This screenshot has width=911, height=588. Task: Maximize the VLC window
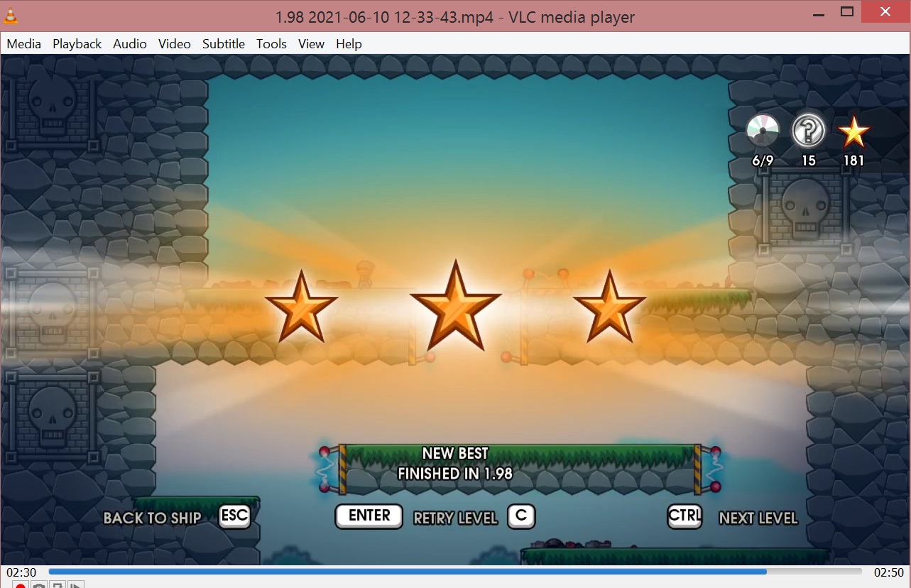(x=846, y=11)
